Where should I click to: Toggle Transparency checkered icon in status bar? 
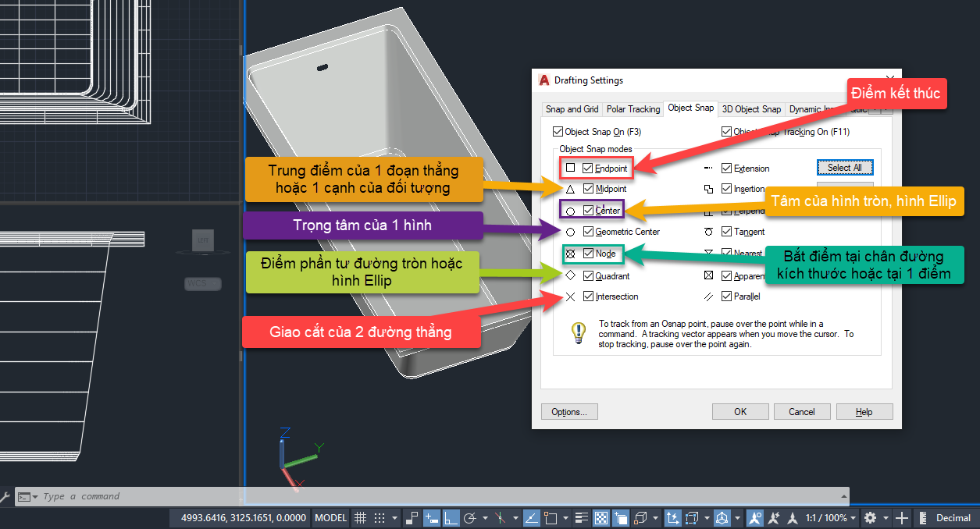(601, 517)
